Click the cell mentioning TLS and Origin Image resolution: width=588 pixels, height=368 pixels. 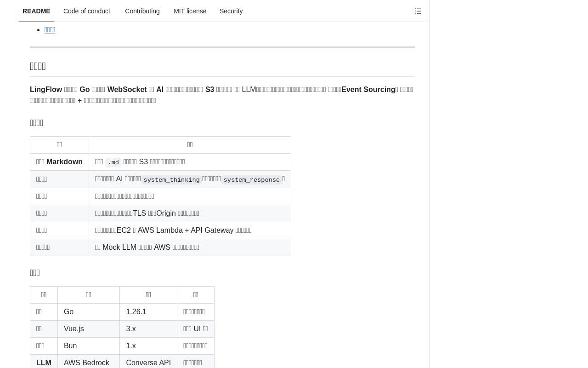point(190,213)
